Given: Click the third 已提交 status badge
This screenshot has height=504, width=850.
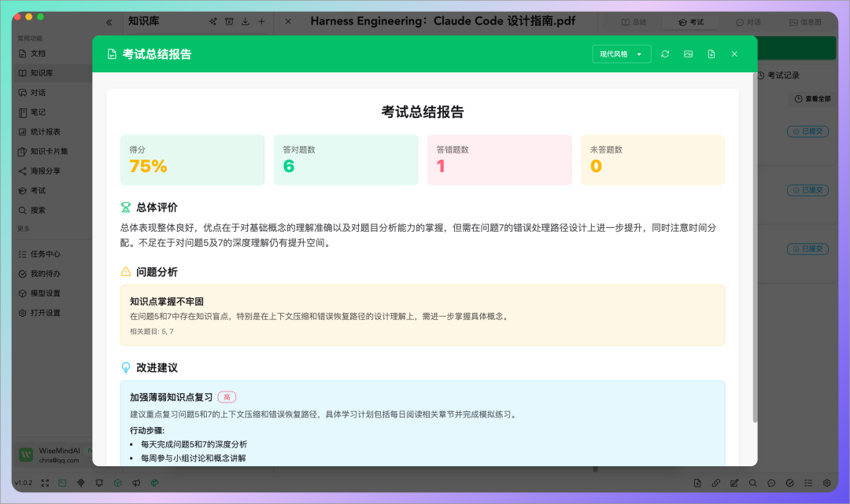Looking at the screenshot, I should [x=807, y=249].
